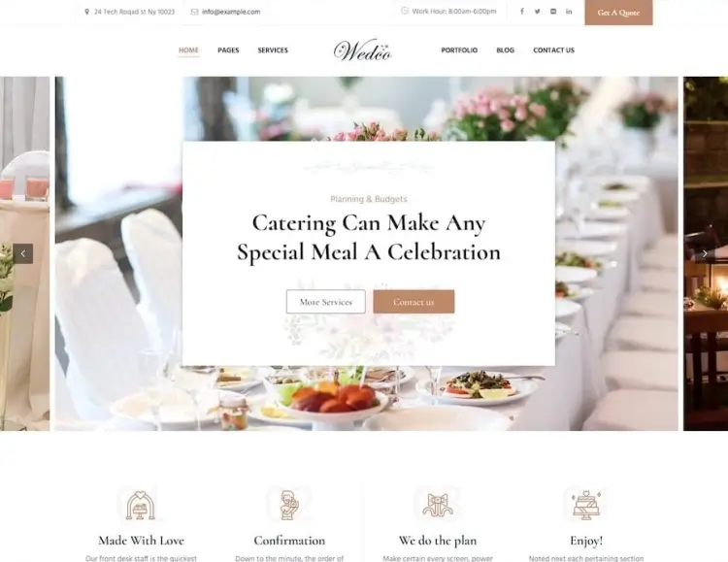Screen dimensions: 728x562
Task: Open the Portfolio menu item
Action: [459, 50]
